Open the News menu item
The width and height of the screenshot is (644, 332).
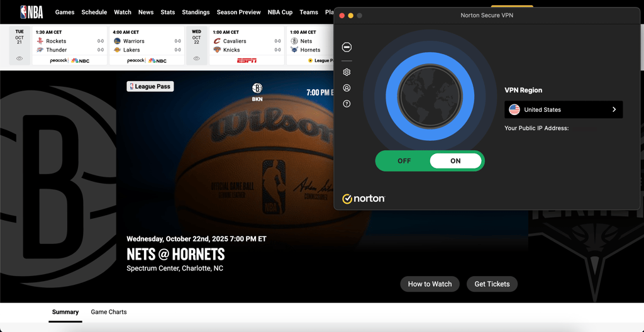point(146,12)
